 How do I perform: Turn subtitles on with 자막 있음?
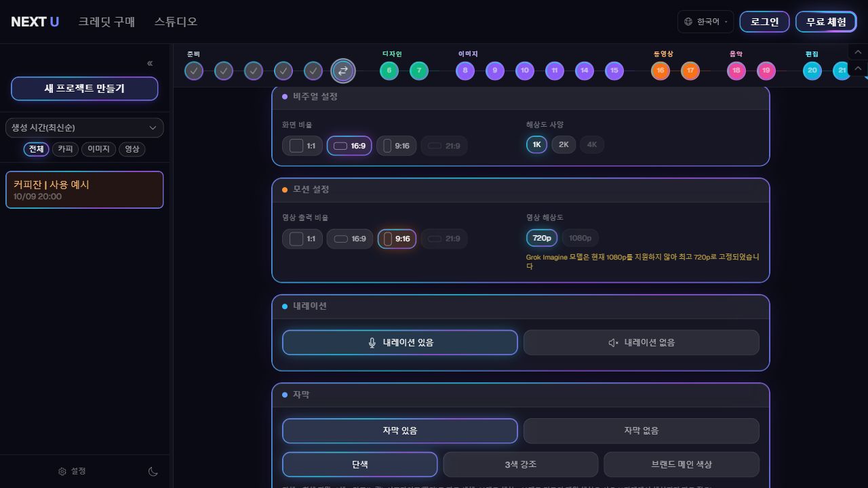[x=400, y=431]
